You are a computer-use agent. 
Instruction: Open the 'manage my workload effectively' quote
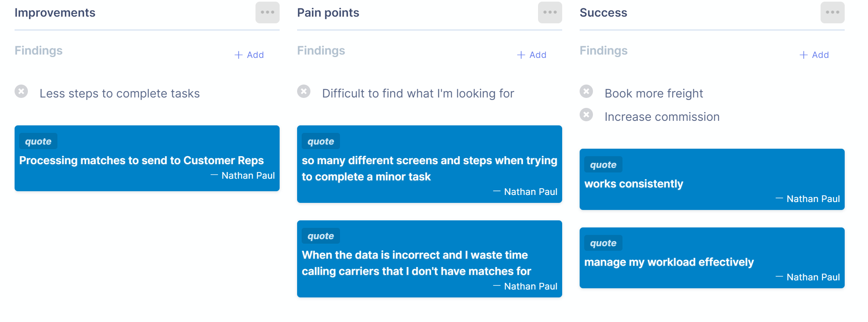(712, 258)
